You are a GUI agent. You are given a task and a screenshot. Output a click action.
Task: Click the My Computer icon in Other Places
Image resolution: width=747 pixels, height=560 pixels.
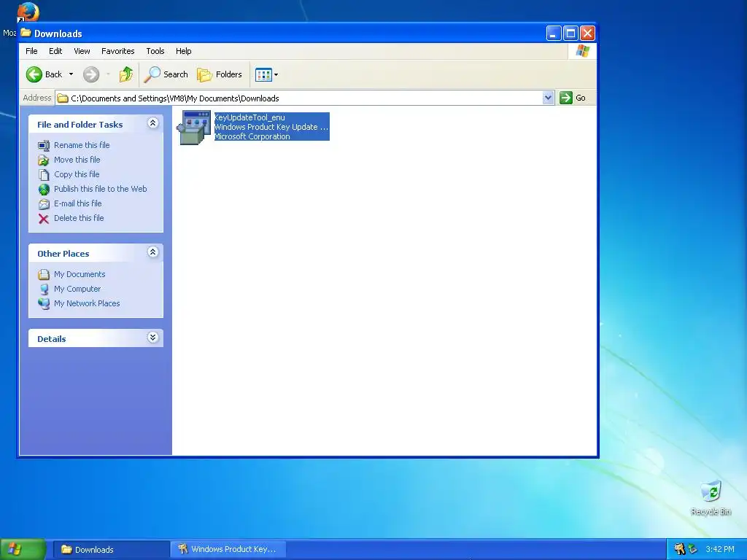(43, 289)
